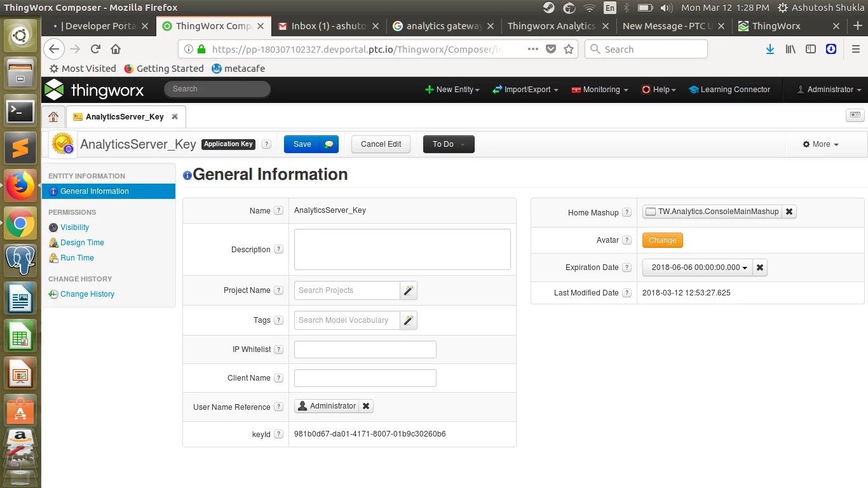Click the Firefox reload button
Screen dimensions: 868x488
click(x=95, y=49)
